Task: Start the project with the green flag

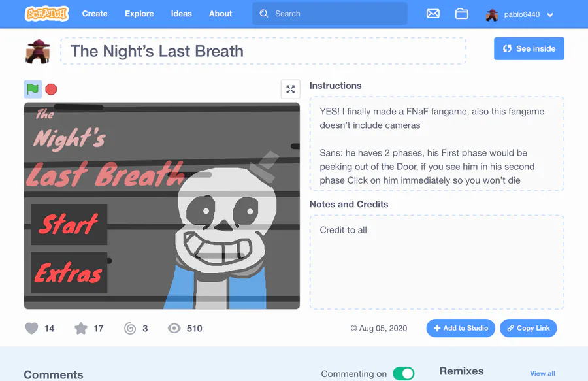Action: click(33, 90)
